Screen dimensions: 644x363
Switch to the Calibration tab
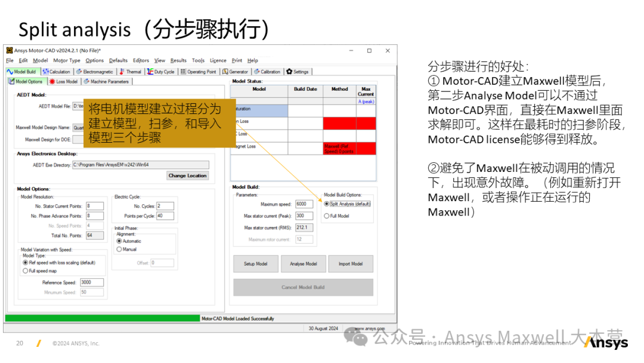pos(267,72)
